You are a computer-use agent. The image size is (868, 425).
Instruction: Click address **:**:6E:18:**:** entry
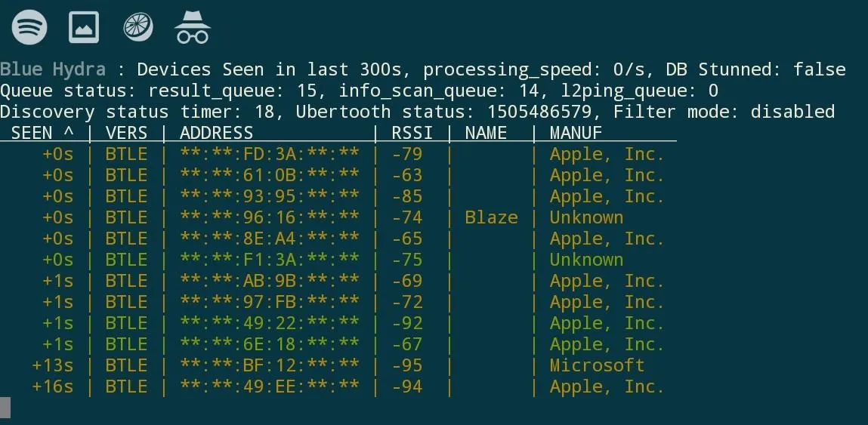tap(269, 344)
